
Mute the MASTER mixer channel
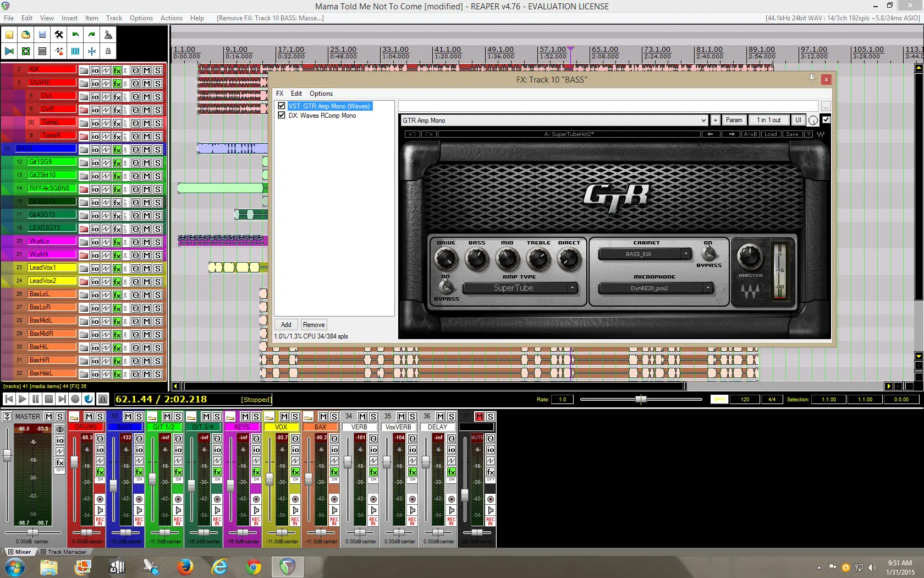point(49,417)
